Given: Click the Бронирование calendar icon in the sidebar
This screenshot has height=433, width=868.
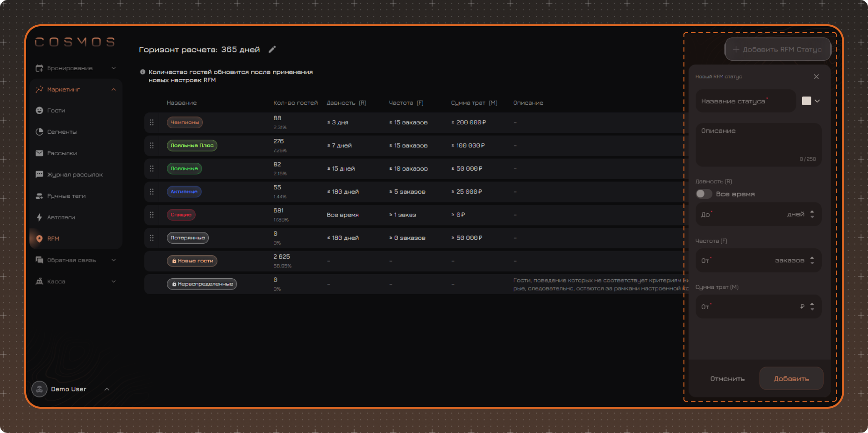Looking at the screenshot, I should coord(39,68).
